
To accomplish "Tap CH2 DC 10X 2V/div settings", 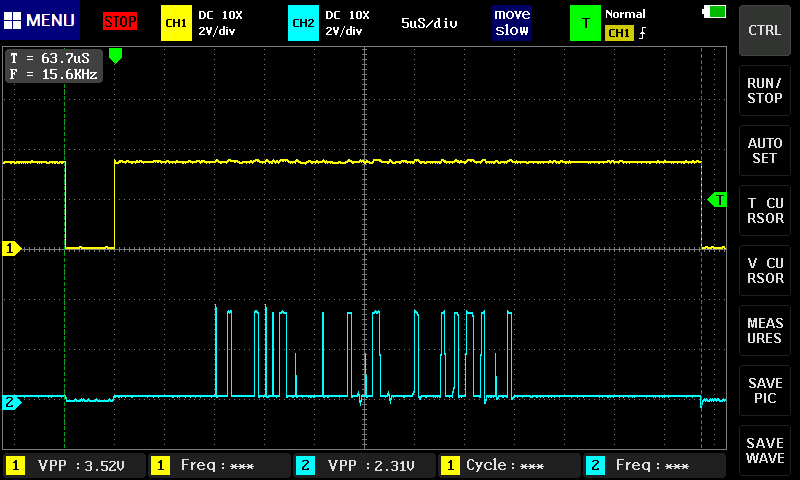I will (347, 23).
